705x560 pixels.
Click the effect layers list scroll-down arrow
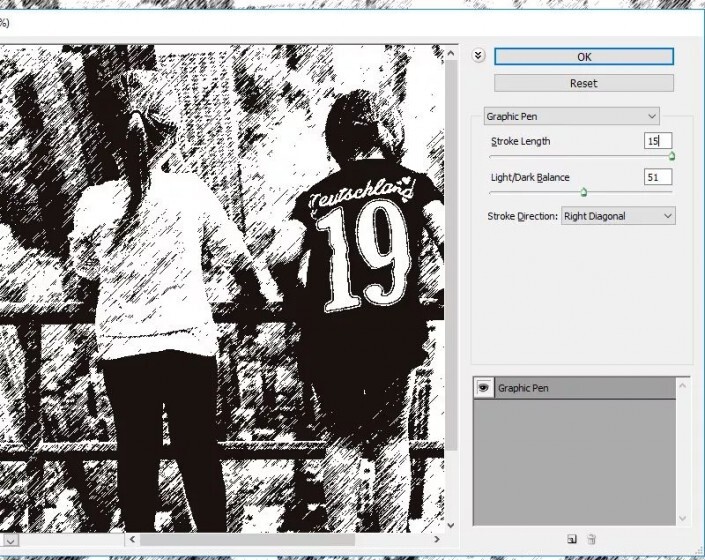coord(684,519)
